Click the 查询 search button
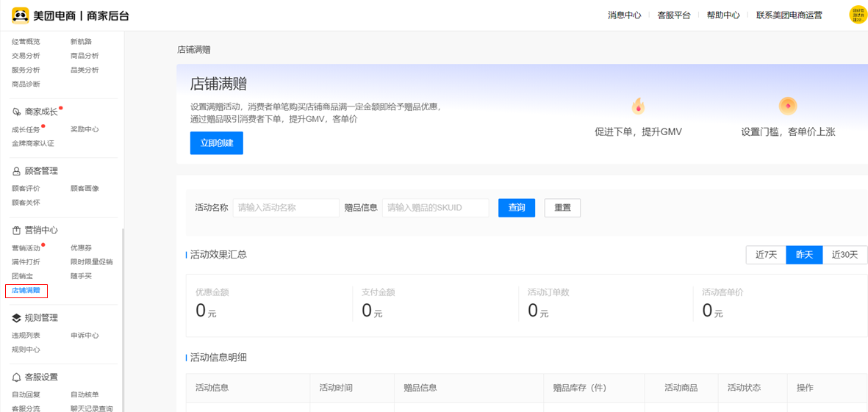The image size is (868, 412). 516,208
